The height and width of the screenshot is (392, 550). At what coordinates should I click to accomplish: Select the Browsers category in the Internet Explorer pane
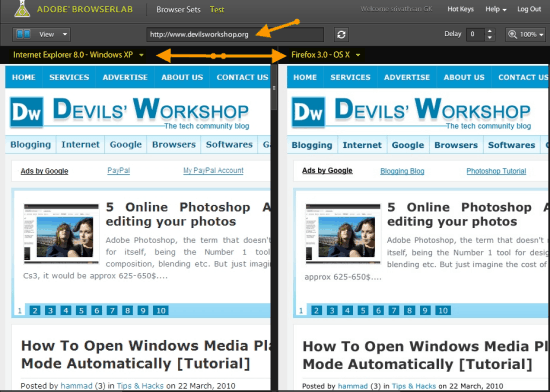click(174, 144)
